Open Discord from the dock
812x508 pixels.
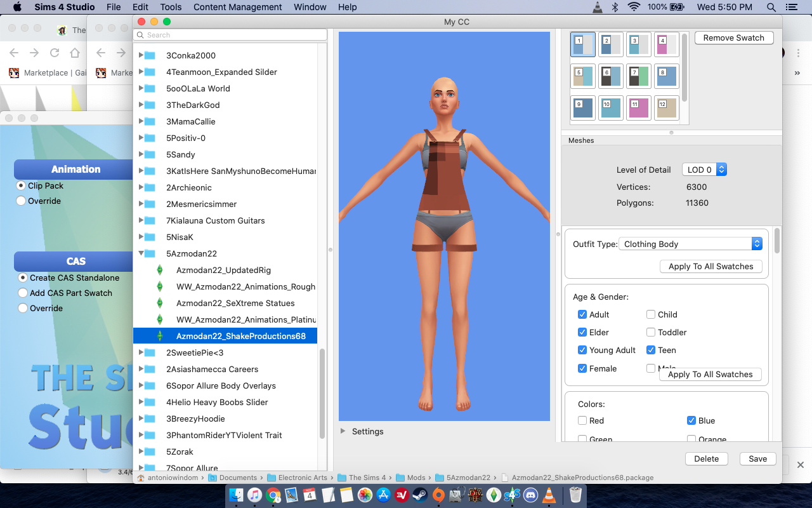pos(530,495)
